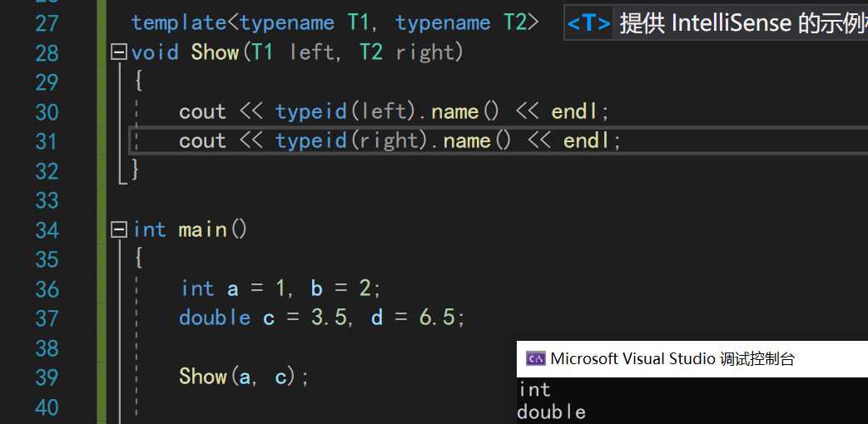The height and width of the screenshot is (424, 868).
Task: Click the 'template' keyword on line 27
Action: point(179,23)
